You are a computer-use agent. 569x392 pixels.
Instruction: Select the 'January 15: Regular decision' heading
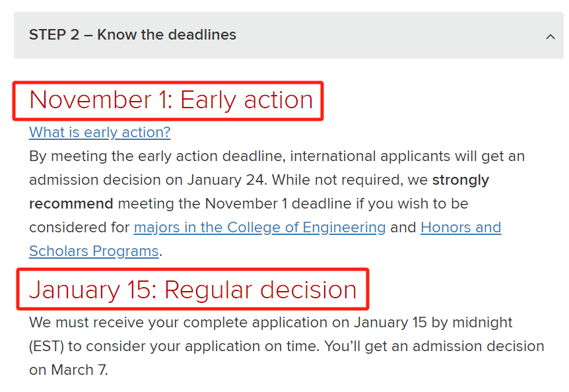pos(193,290)
